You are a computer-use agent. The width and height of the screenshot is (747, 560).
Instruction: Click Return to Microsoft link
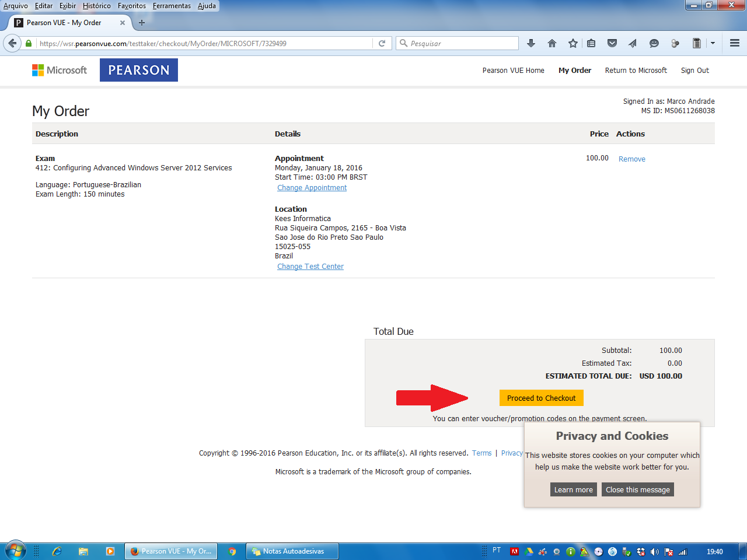(636, 71)
